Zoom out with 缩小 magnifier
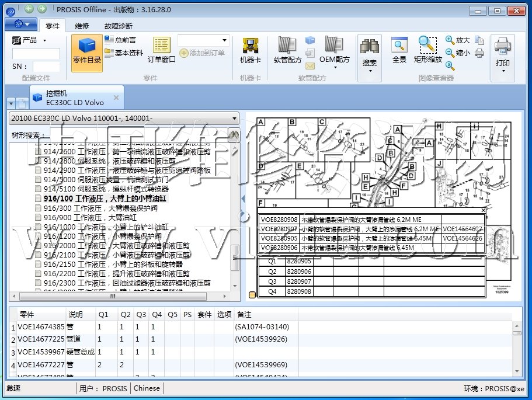Viewport: 532px width, 400px height. 457,53
